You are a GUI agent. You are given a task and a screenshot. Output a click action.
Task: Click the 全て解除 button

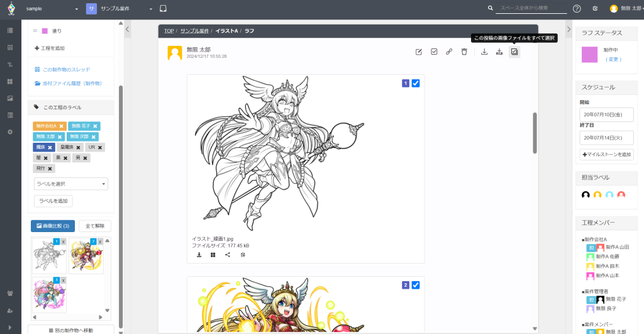click(x=95, y=226)
